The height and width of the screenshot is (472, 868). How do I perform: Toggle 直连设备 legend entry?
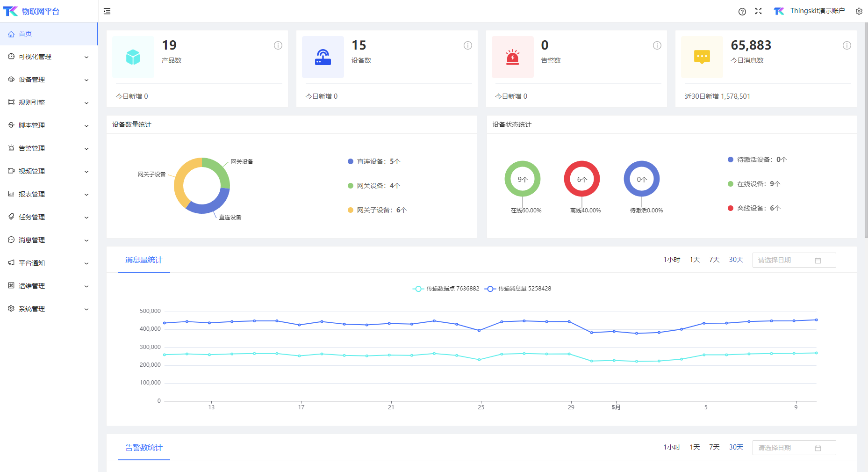pos(374,161)
